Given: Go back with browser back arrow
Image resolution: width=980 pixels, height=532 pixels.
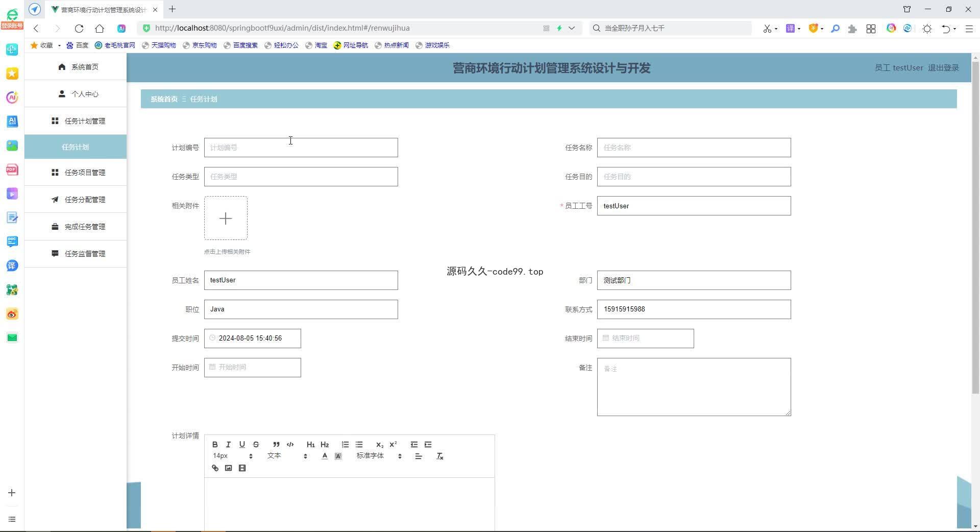Looking at the screenshot, I should point(36,29).
